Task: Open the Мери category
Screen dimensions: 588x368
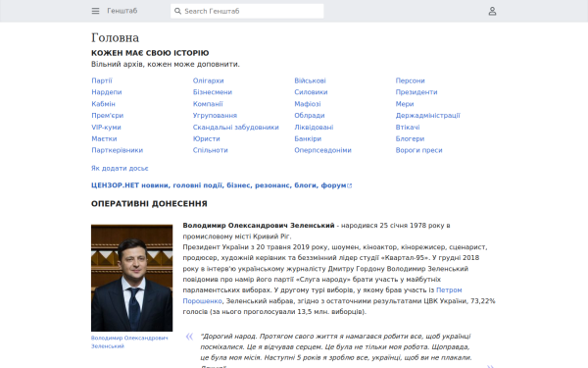Action: tap(405, 104)
